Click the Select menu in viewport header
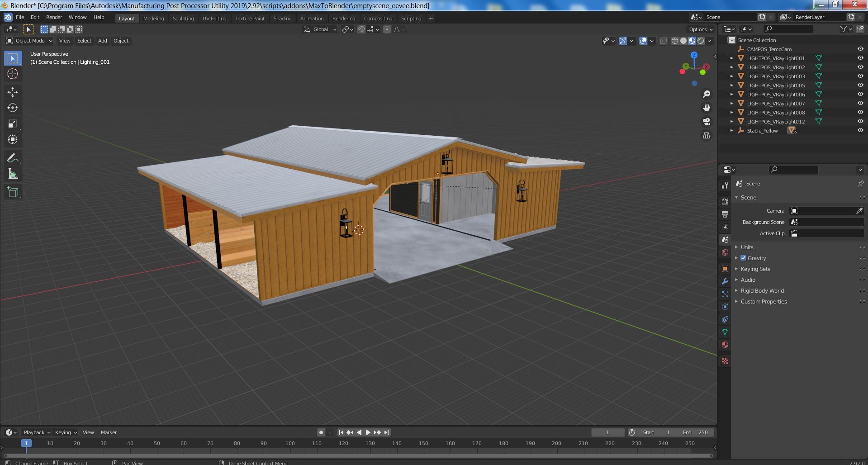868x465 pixels. click(84, 41)
